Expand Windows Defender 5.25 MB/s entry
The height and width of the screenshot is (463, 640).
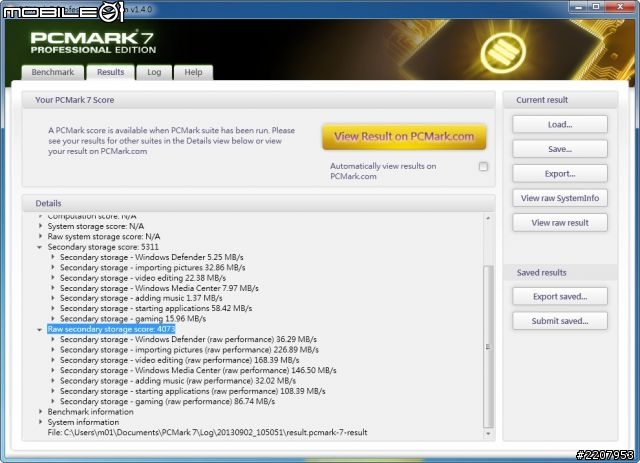click(53, 257)
